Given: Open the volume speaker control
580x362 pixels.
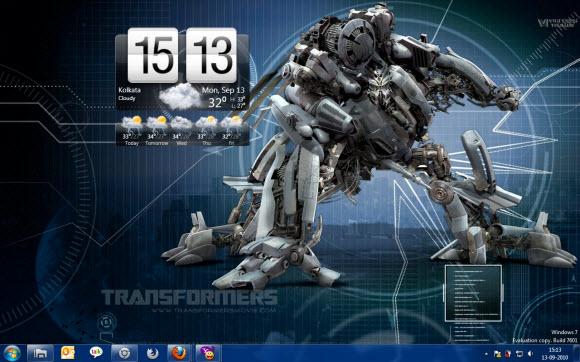Looking at the screenshot, I should click(530, 354).
